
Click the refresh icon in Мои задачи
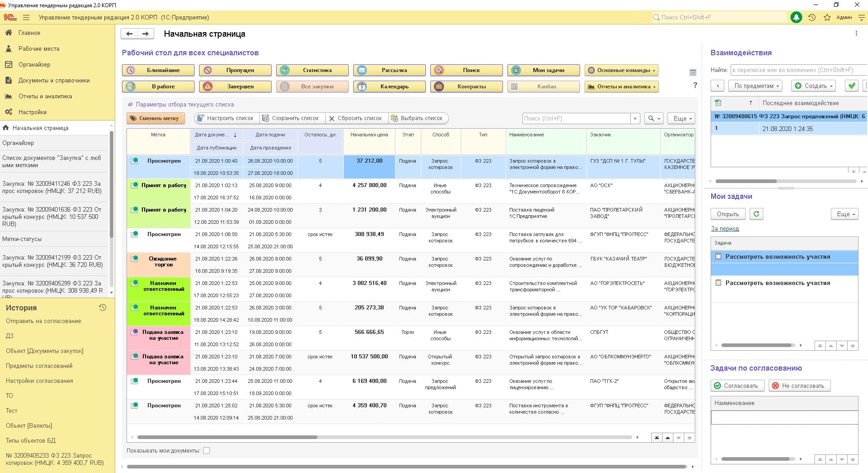756,214
